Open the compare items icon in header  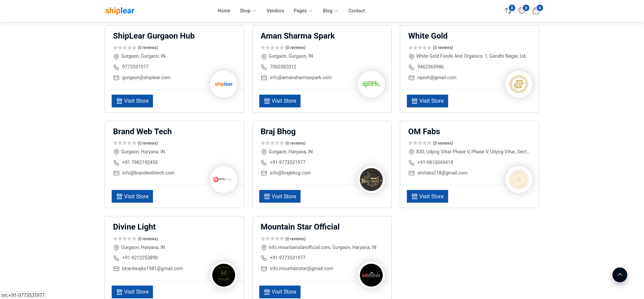point(508,11)
